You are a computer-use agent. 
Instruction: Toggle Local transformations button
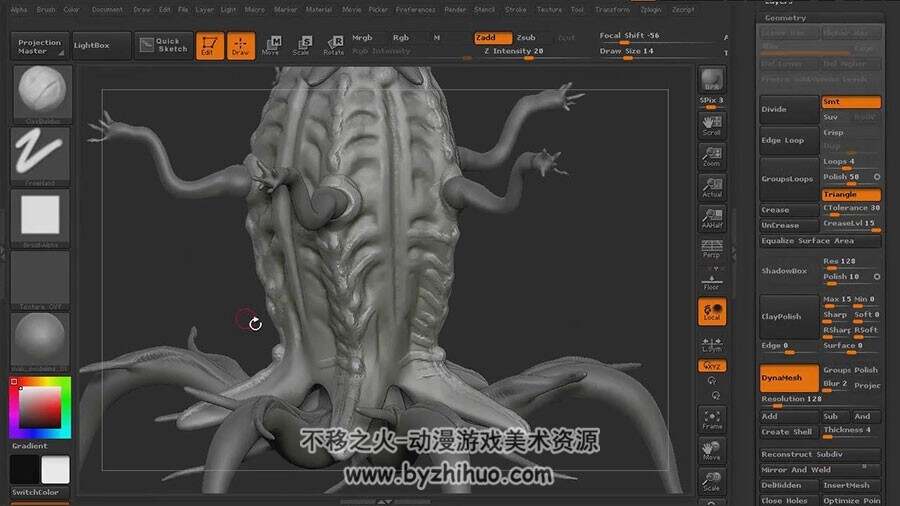[712, 312]
